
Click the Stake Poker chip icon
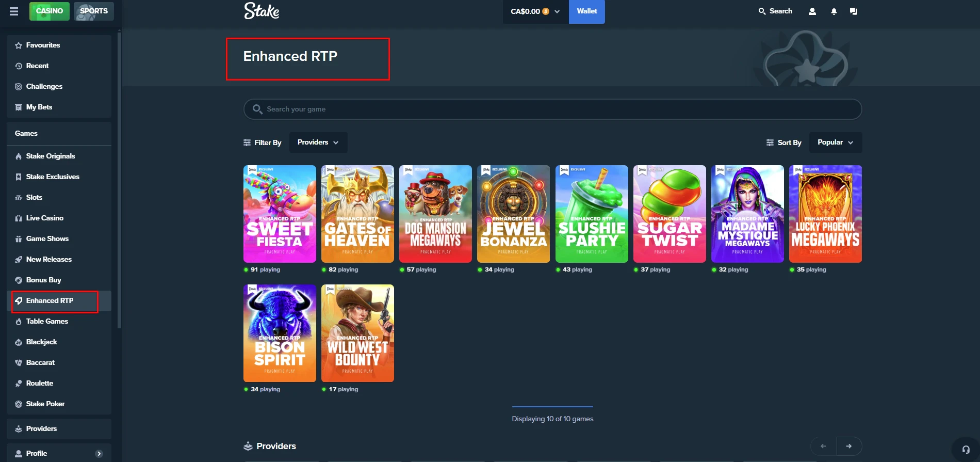click(19, 404)
